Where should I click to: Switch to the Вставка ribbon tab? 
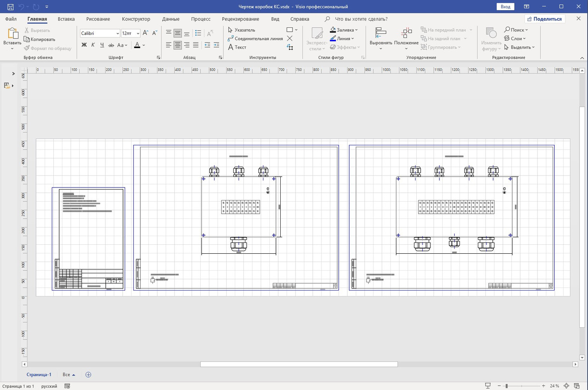tap(66, 19)
